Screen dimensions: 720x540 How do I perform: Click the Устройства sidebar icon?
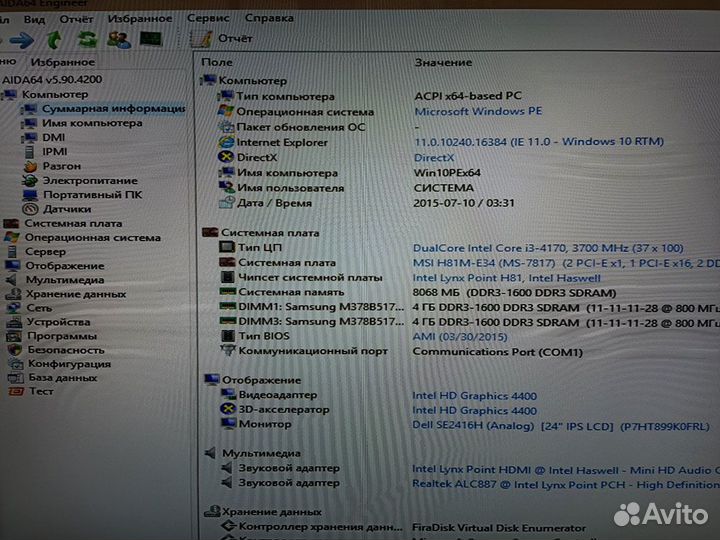coord(14,322)
